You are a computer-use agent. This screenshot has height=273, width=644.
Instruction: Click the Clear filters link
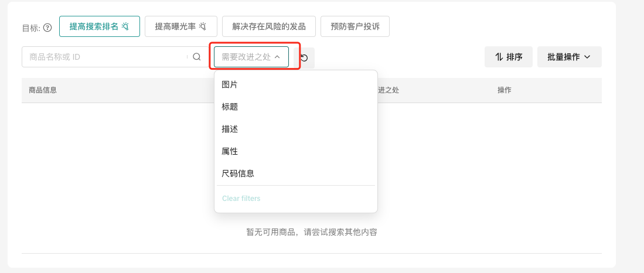tap(241, 199)
